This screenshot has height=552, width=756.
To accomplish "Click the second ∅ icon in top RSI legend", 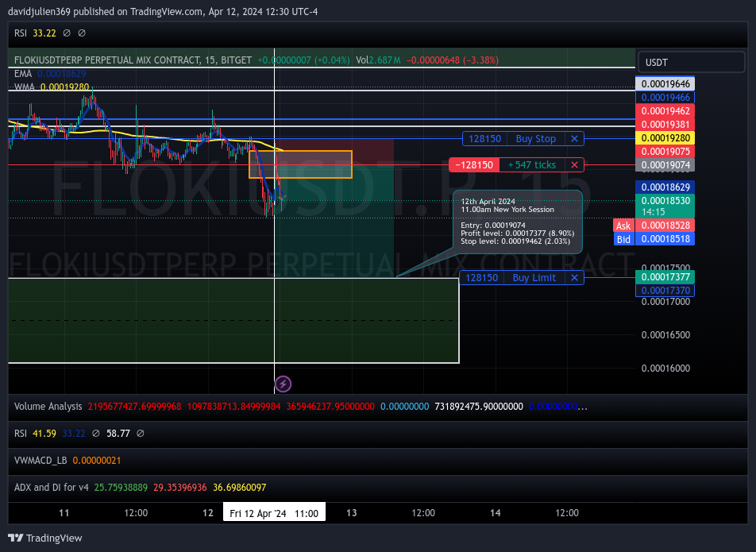I will pyautogui.click(x=82, y=33).
